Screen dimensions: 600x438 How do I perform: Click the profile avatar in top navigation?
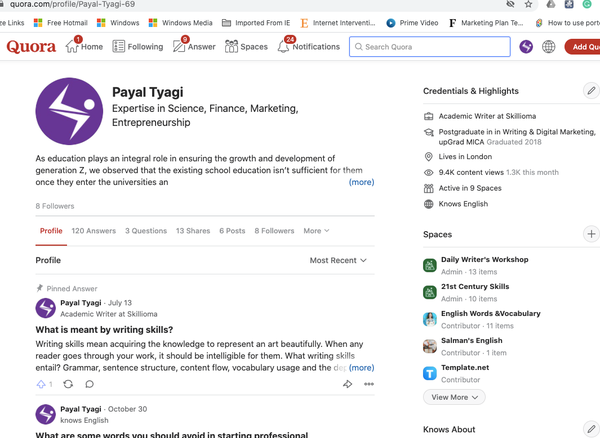tap(526, 47)
